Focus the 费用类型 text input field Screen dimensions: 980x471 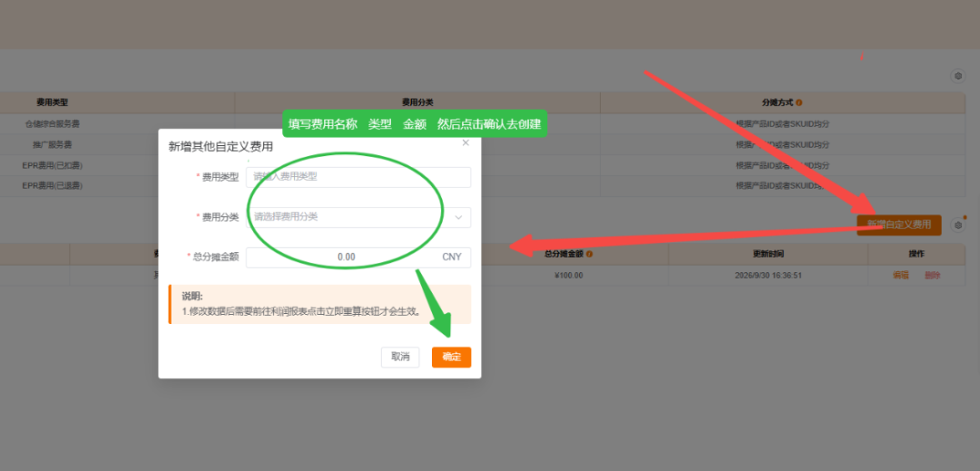pos(358,177)
